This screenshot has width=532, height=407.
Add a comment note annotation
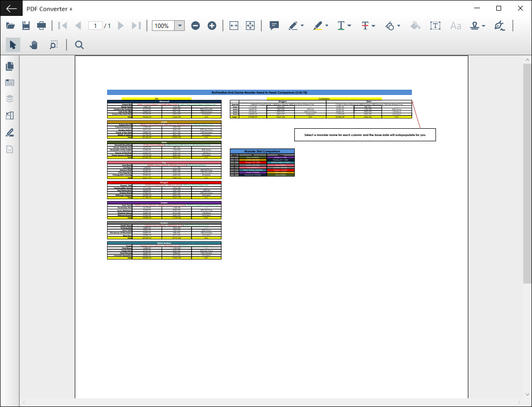tap(274, 26)
